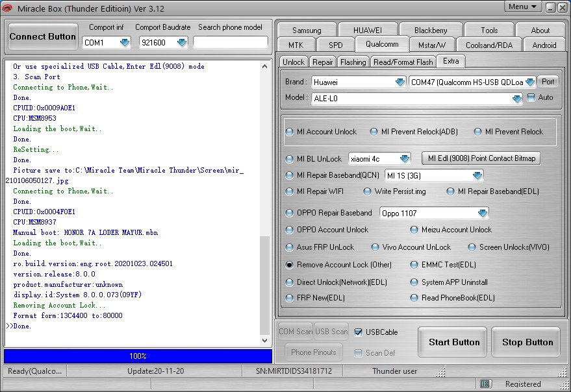This screenshot has width=571, height=392.
Task: Open the About tab
Action: [540, 31]
